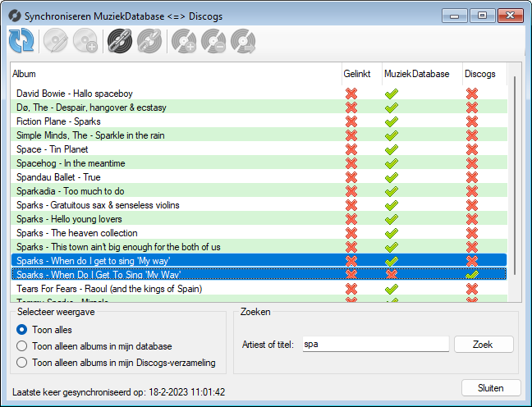
Task: Click the Gelinkt red cross for David Bowie
Action: pos(351,94)
